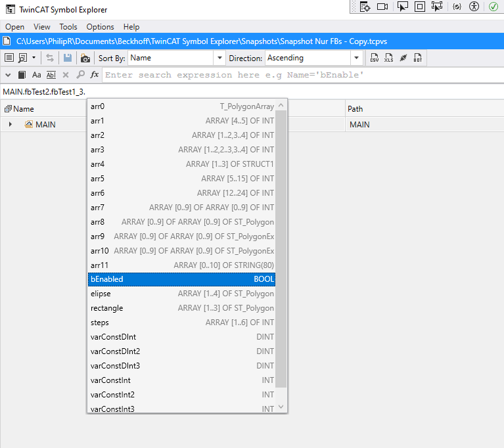The width and height of the screenshot is (504, 448).
Task: Click the autocomplete list scroll up arrow
Action: (281, 105)
